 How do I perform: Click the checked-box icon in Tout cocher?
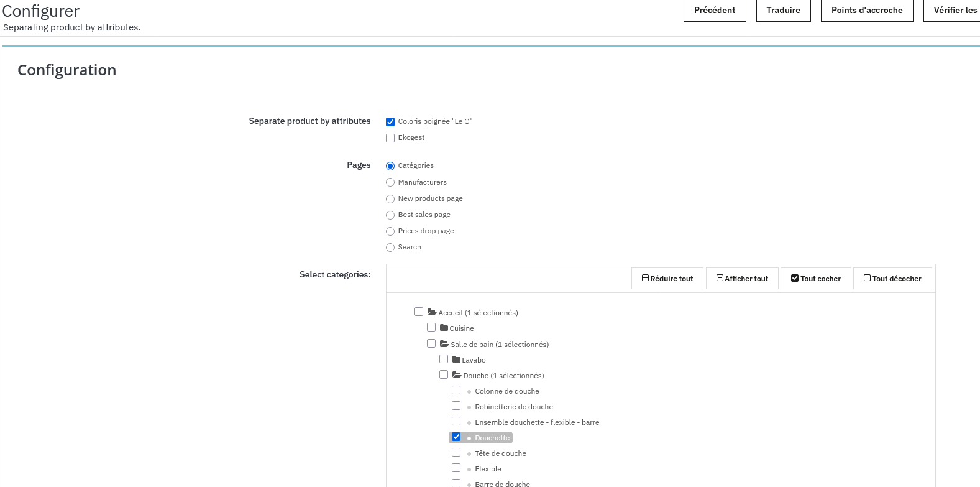point(794,278)
